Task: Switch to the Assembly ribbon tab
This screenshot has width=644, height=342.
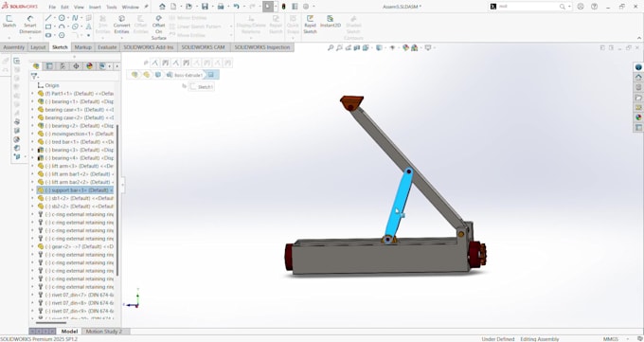Action: pyautogui.click(x=14, y=47)
